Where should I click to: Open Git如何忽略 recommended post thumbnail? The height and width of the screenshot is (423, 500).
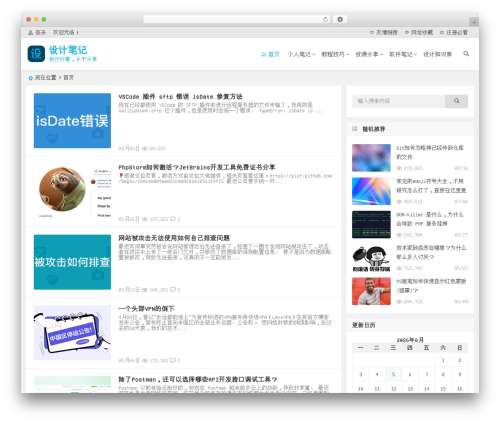(371, 158)
